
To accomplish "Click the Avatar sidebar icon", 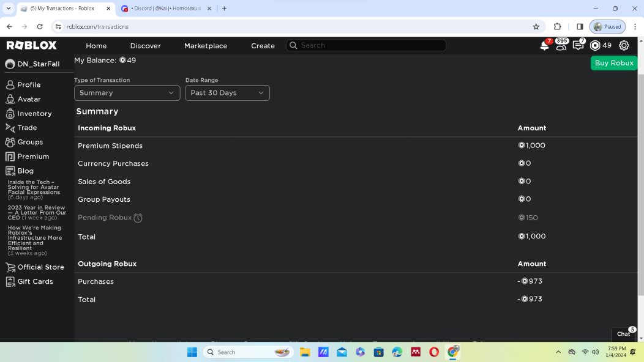I will tap(10, 99).
